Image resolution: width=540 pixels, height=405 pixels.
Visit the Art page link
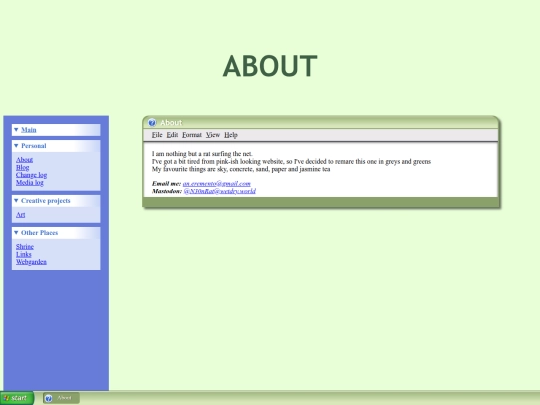tap(20, 215)
